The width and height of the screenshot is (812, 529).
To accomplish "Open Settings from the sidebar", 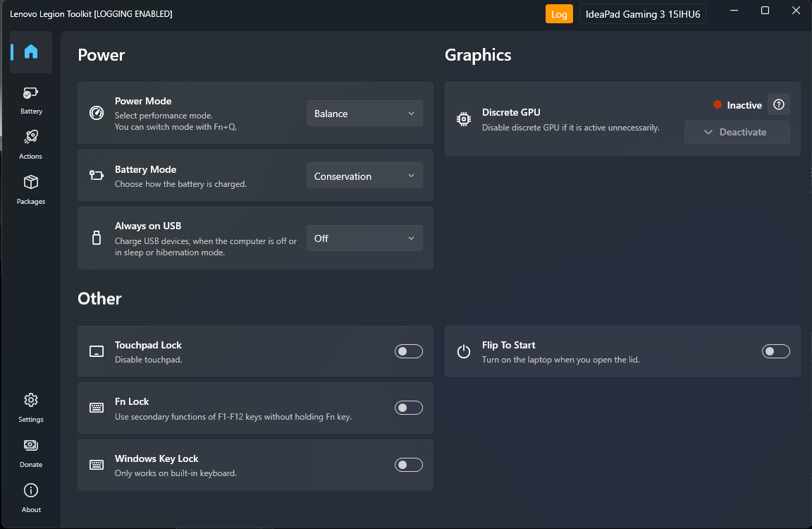I will tap(31, 408).
